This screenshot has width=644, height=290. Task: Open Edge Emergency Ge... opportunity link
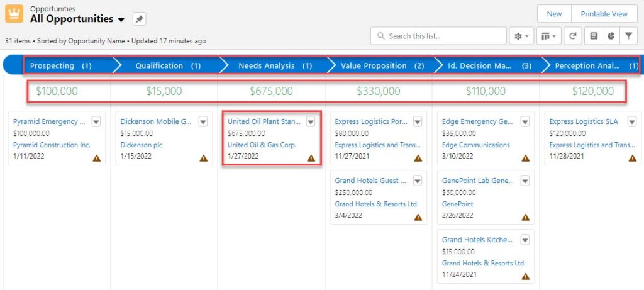(x=478, y=121)
